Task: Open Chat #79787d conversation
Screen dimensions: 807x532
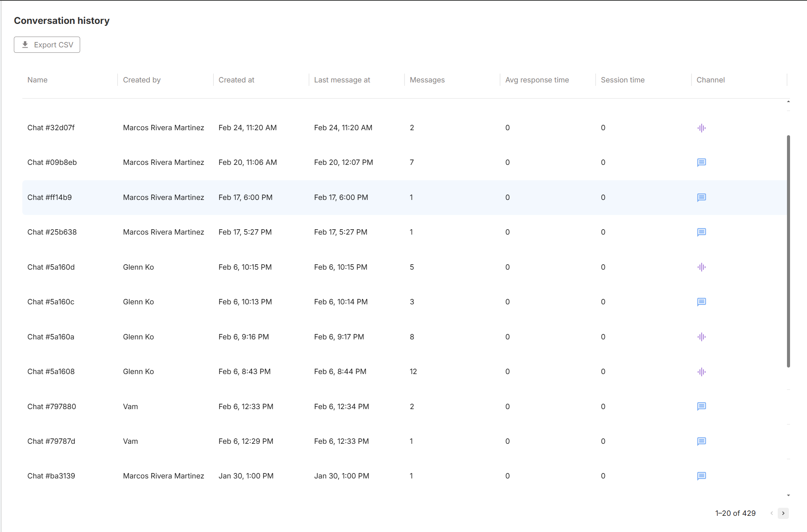Action: (51, 441)
